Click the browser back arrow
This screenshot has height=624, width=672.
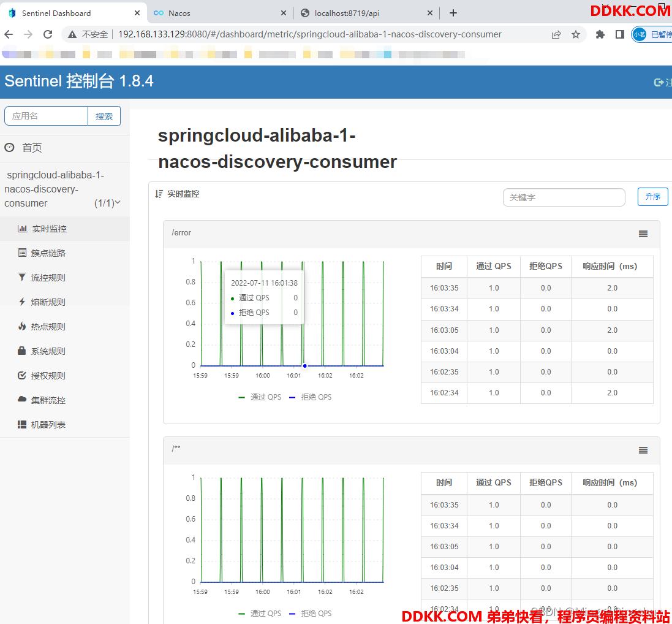click(9, 34)
